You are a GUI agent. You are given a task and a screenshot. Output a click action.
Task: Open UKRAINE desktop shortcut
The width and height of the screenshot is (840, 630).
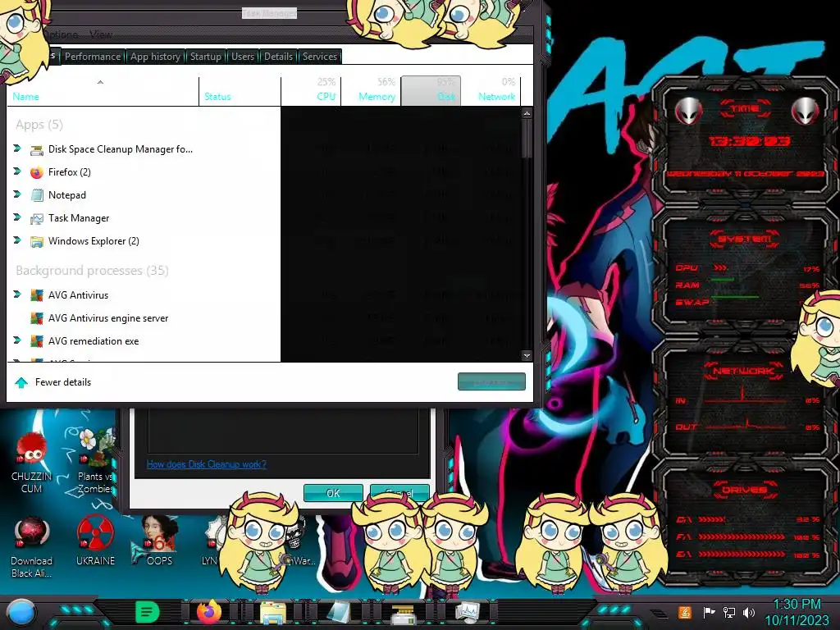95,541
